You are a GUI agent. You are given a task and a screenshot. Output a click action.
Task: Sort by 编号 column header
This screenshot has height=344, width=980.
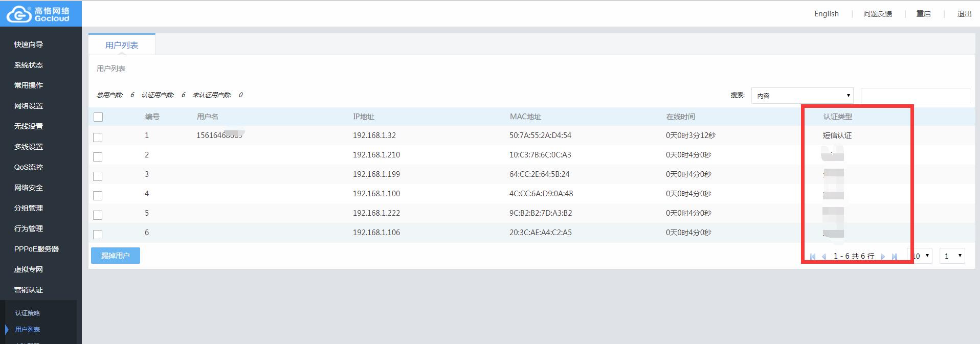152,117
